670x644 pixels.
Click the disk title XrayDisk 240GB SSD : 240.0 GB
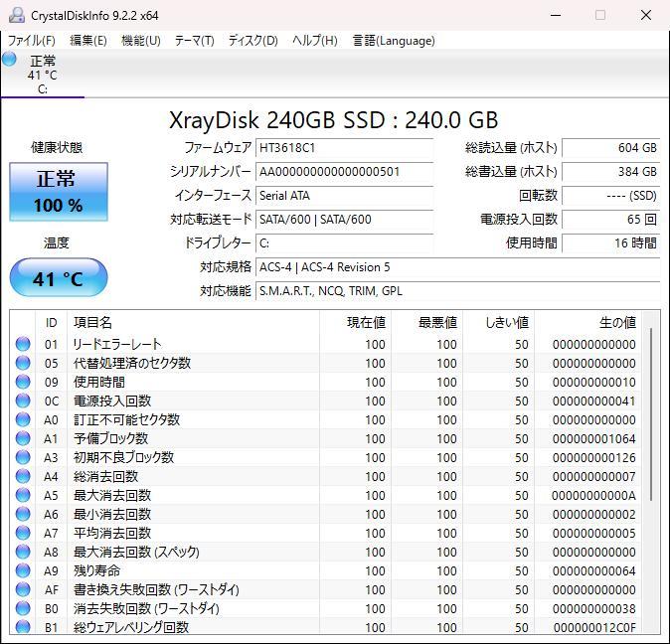[x=334, y=120]
